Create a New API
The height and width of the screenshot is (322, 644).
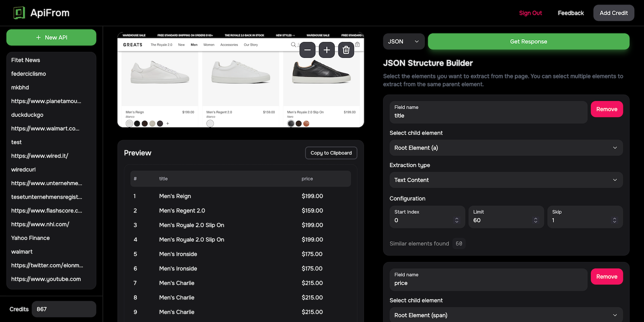click(x=51, y=38)
